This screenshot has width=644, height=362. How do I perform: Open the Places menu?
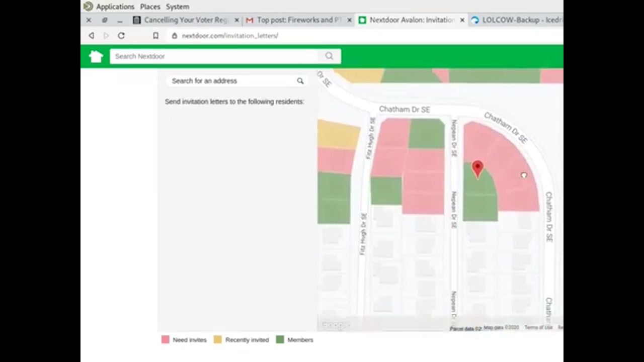point(150,7)
